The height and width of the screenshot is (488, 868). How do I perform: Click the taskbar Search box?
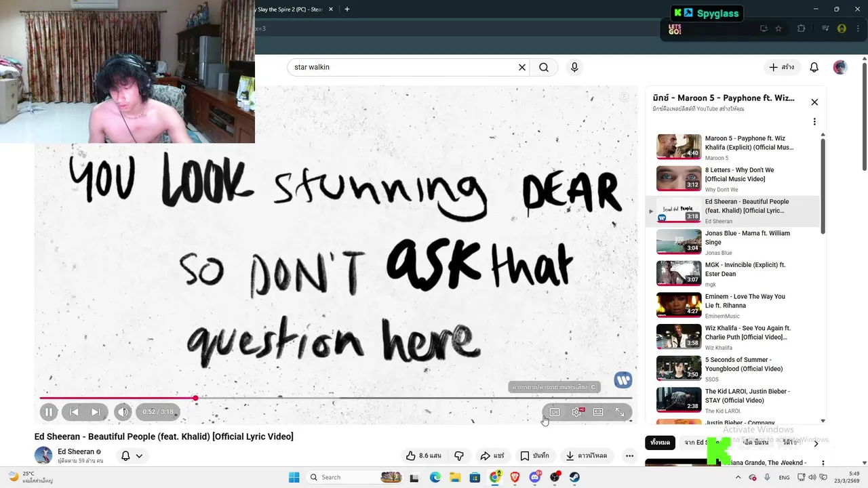pyautogui.click(x=355, y=477)
